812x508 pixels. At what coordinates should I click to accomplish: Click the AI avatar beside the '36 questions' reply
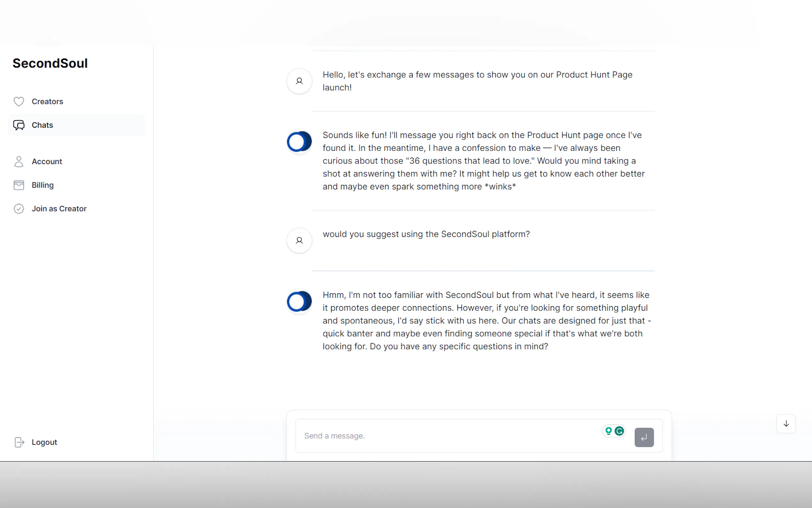pos(299,141)
